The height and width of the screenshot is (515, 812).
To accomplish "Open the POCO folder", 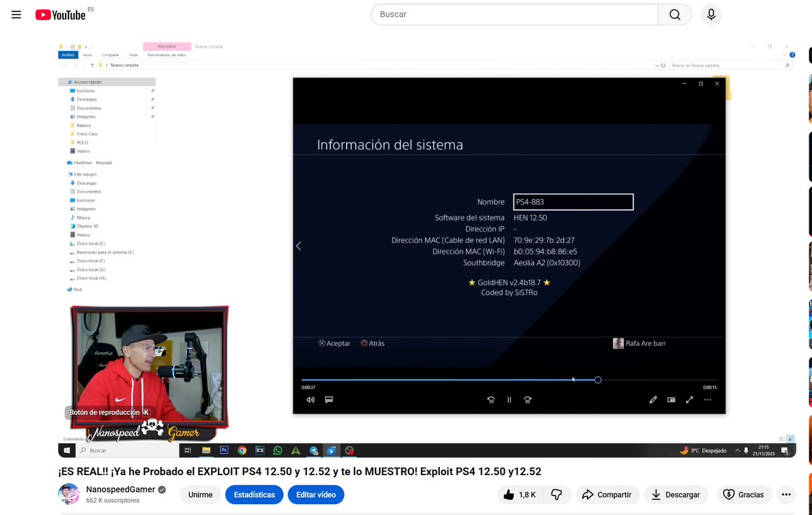I will 82,143.
